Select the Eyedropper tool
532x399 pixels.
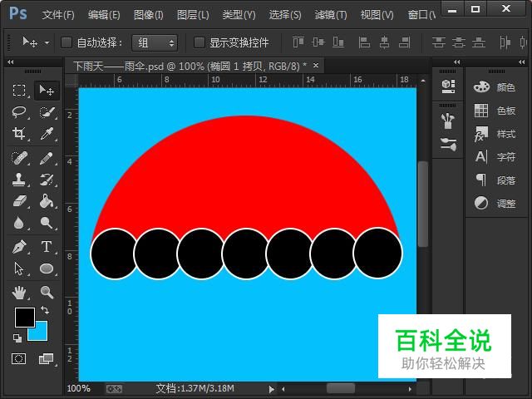point(47,133)
